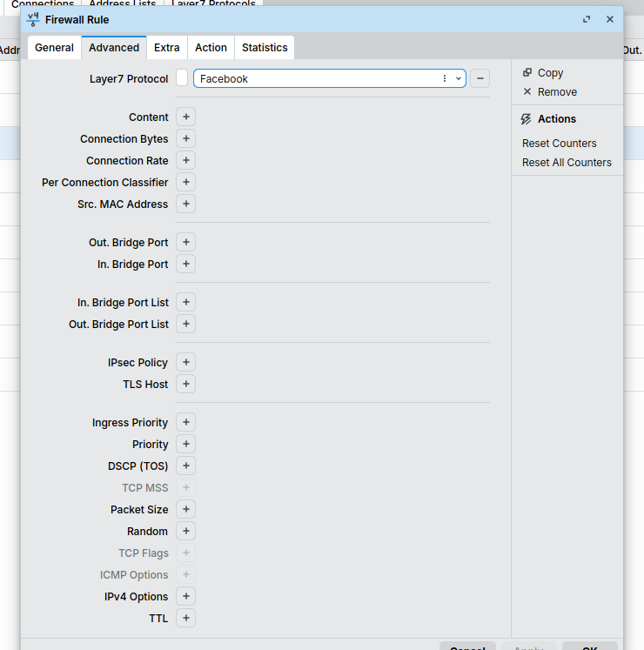The width and height of the screenshot is (644, 650).
Task: Open the Statistics tab
Action: pyautogui.click(x=265, y=48)
